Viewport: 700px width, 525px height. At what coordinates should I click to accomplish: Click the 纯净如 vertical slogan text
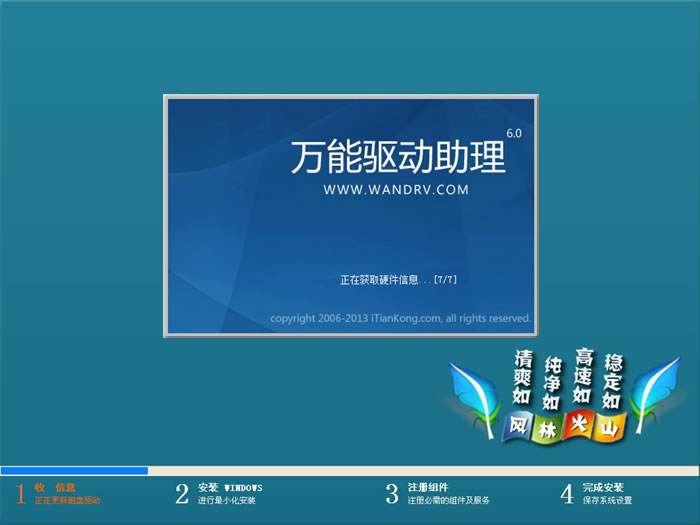click(x=552, y=383)
